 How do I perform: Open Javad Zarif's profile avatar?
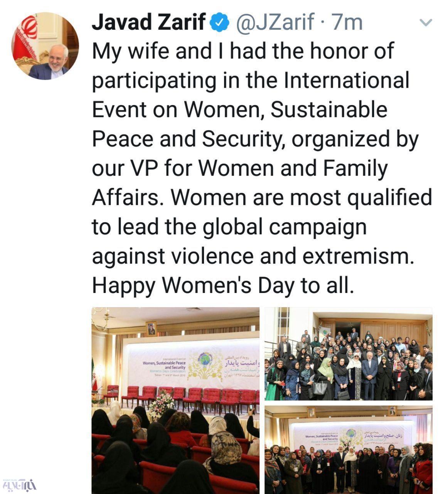(x=45, y=46)
